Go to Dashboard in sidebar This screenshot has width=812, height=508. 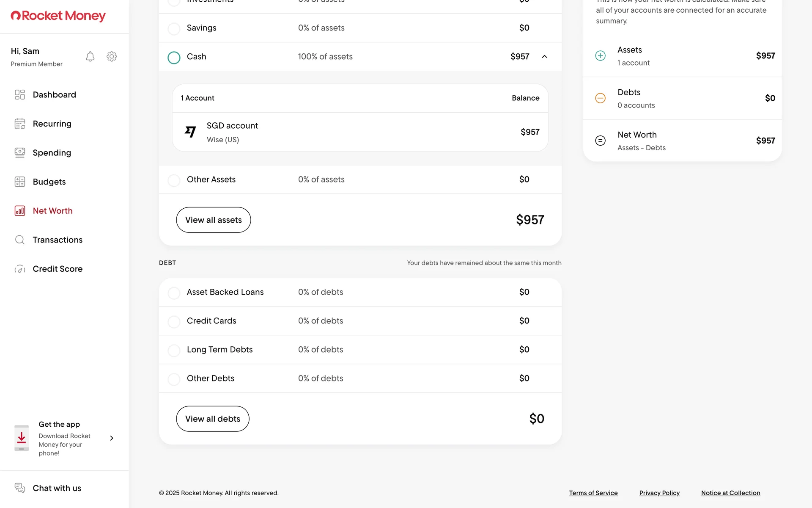point(54,95)
